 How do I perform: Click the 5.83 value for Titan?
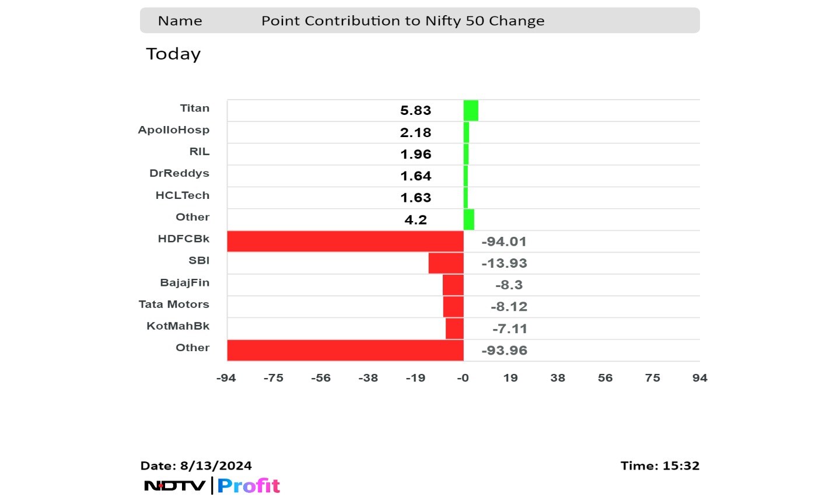(x=415, y=110)
